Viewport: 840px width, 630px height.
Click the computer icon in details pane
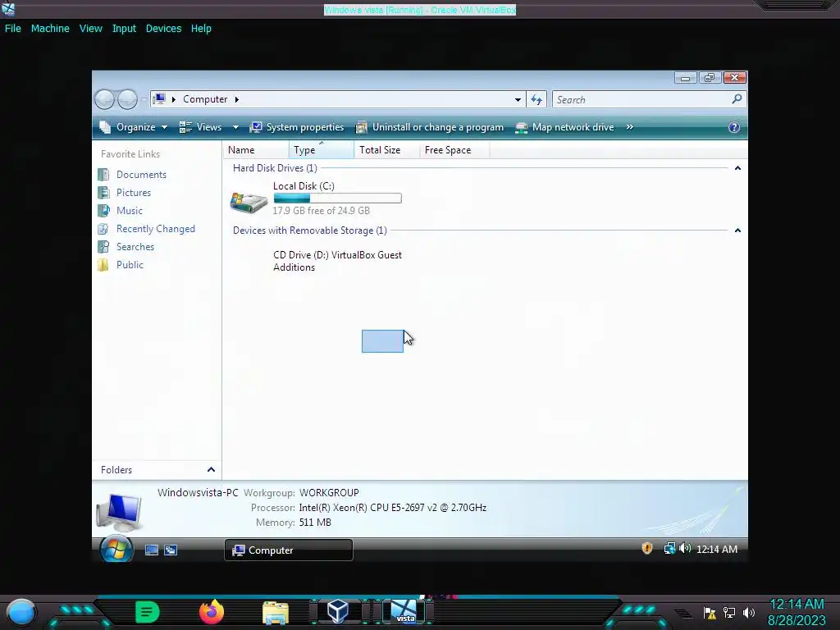(x=120, y=512)
